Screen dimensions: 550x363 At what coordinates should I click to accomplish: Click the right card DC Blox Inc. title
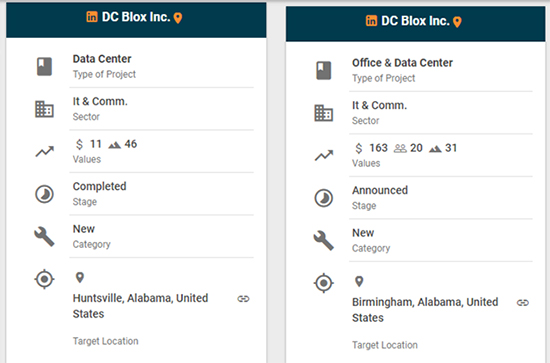(415, 21)
